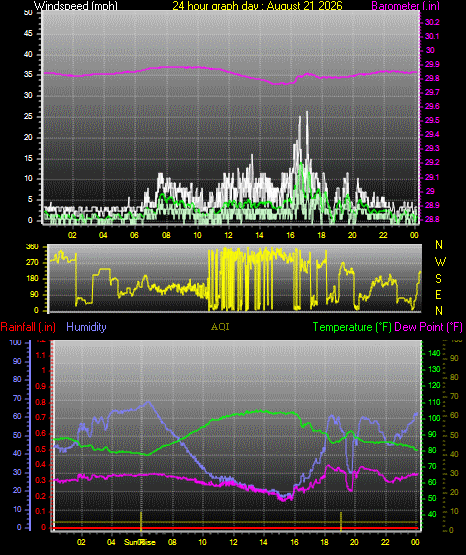
Task: Click the 270 tick on the wind direction axis
Action: coord(32,263)
